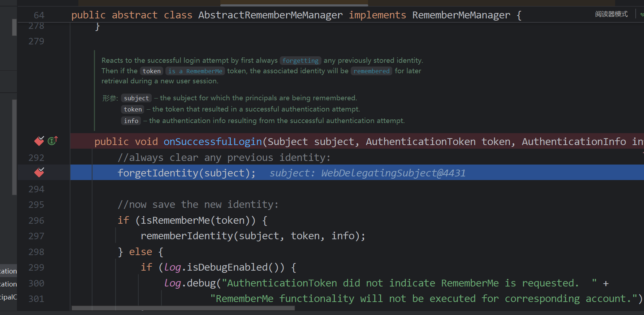Click the horizontal scrollbar under the code
Viewport: 644px width, 315px height.
pos(183,308)
